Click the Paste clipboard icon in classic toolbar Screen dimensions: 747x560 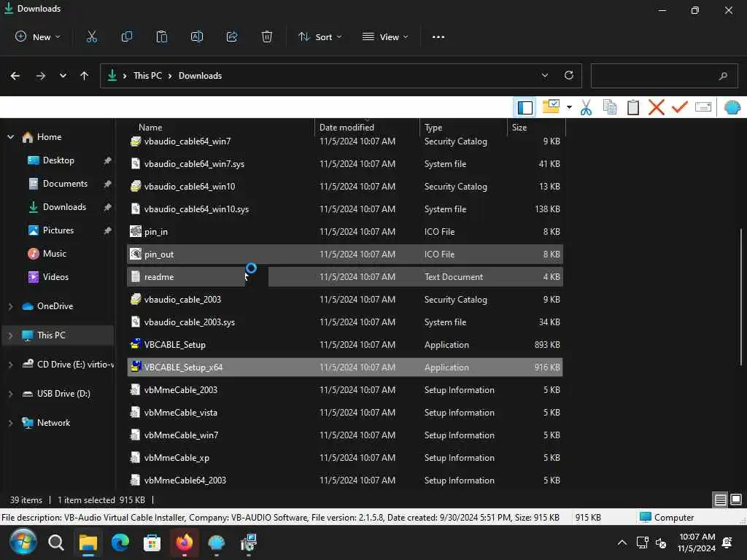pos(632,108)
